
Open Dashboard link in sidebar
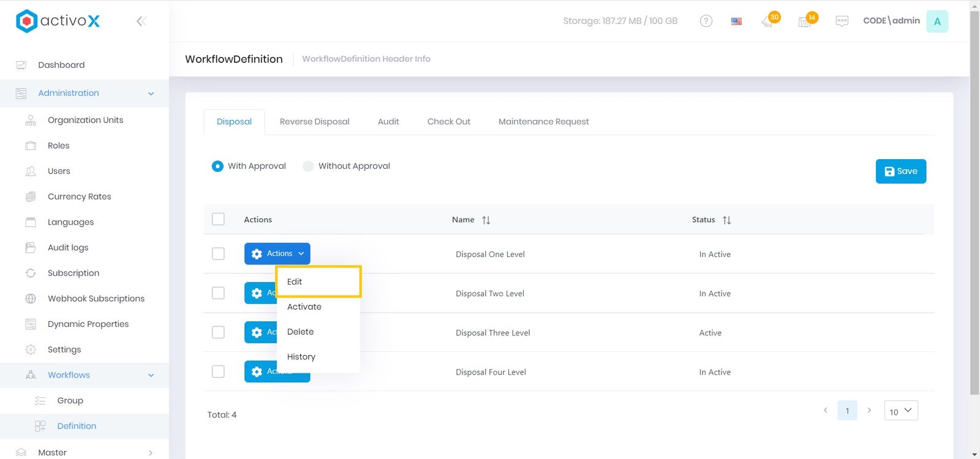tap(61, 65)
